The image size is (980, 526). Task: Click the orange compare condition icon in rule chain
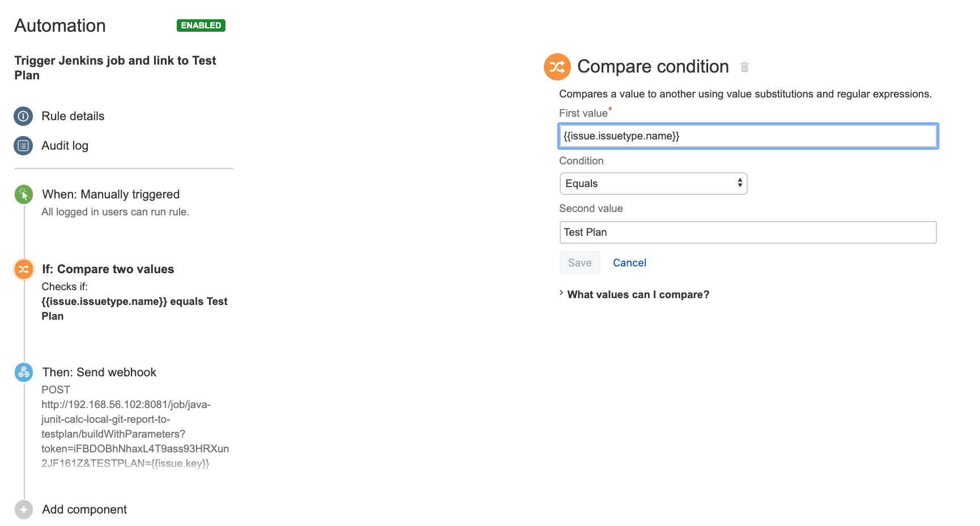[x=24, y=269]
